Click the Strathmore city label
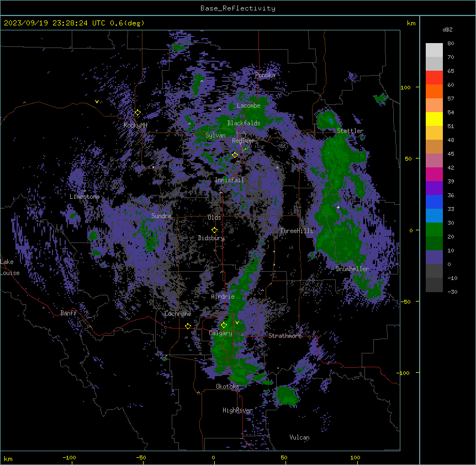The image size is (476, 465). click(x=285, y=336)
